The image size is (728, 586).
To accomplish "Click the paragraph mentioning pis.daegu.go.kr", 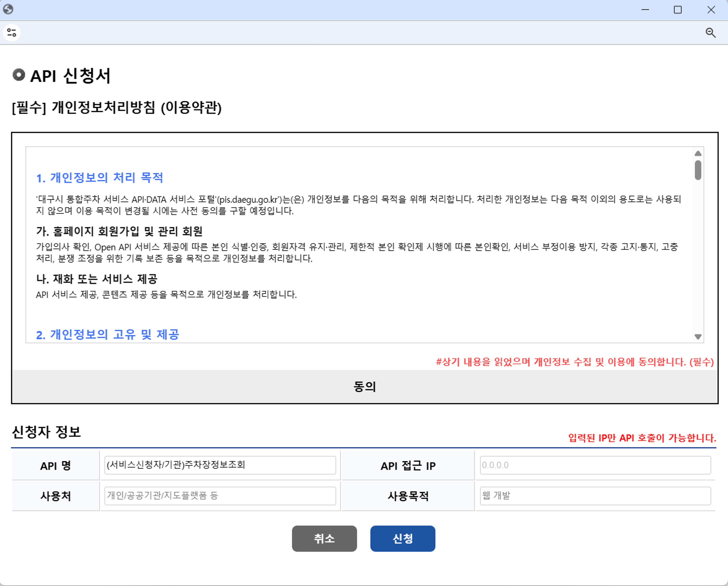I will point(359,205).
